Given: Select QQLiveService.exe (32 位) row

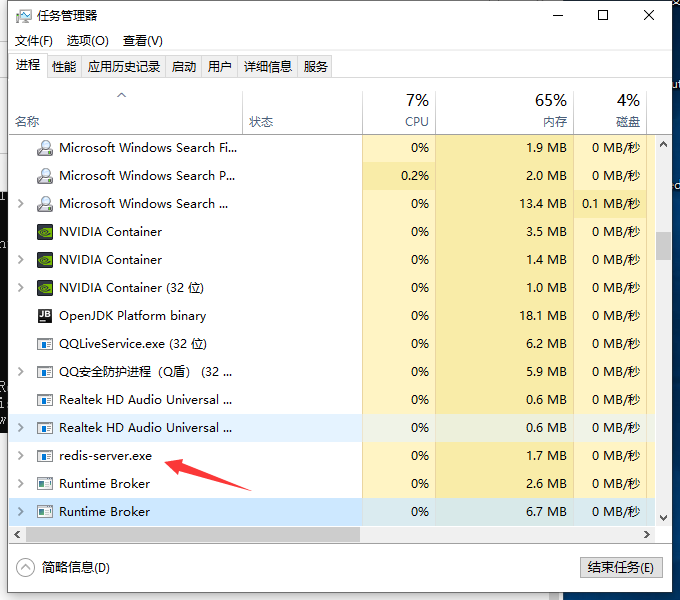Looking at the screenshot, I should [332, 344].
